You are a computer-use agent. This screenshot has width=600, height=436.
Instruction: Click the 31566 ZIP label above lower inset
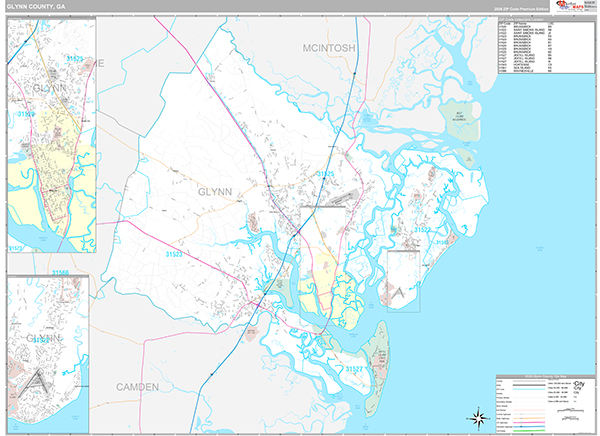click(x=60, y=272)
